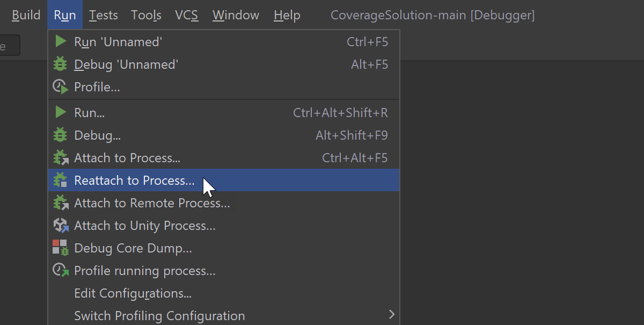Click the Profile running process icon
644x325 pixels.
[61, 271]
